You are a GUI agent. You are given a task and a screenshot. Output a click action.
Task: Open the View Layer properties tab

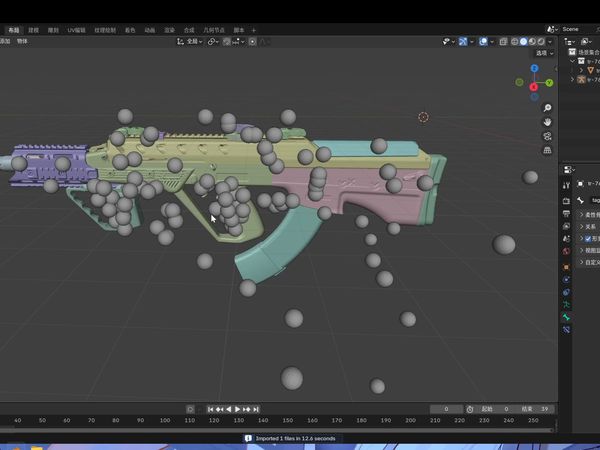coord(566,226)
